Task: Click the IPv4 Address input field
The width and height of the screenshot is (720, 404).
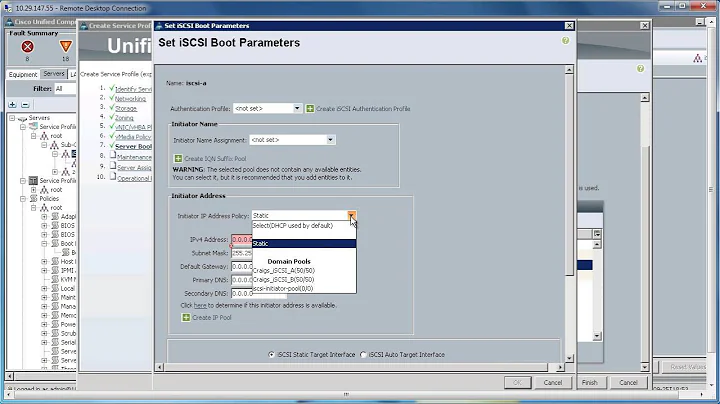Action: 242,240
